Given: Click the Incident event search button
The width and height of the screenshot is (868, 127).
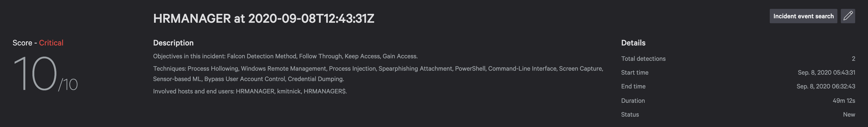Looking at the screenshot, I should (x=803, y=16).
